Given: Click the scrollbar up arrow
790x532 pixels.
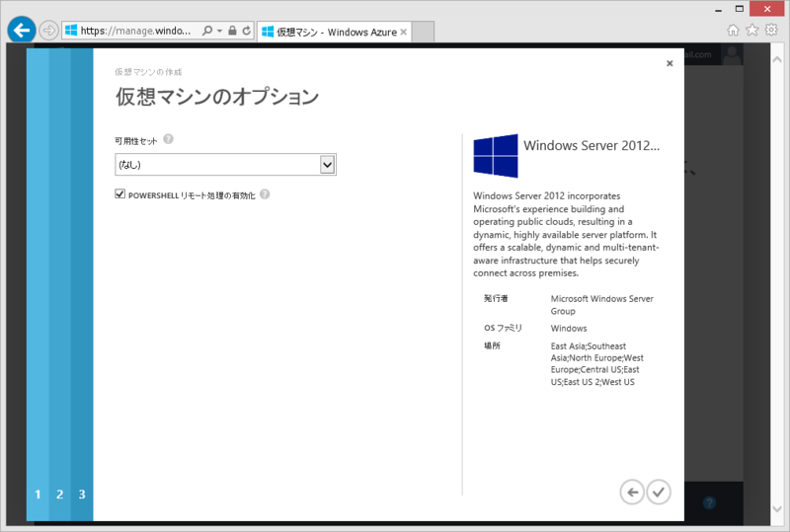Looking at the screenshot, I should point(777,60).
